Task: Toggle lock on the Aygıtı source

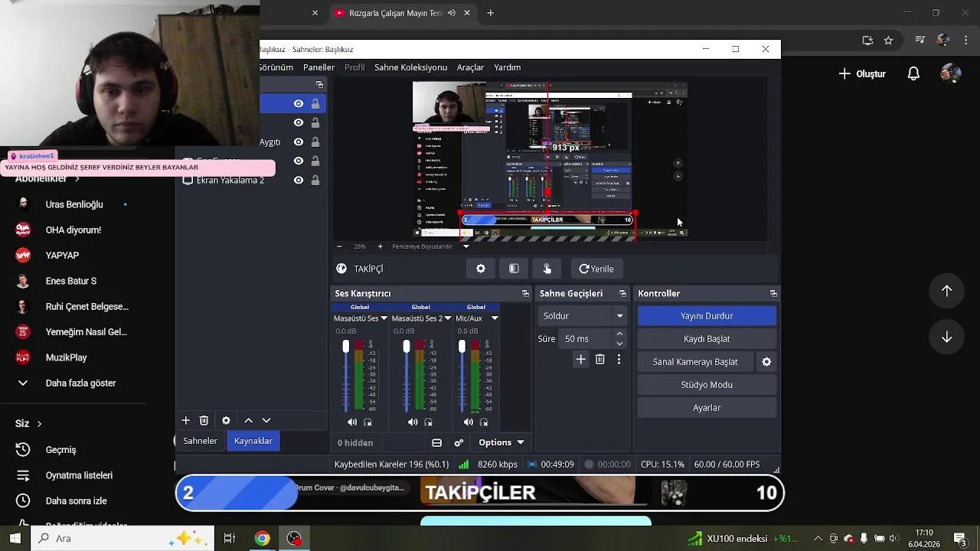Action: 315,142
